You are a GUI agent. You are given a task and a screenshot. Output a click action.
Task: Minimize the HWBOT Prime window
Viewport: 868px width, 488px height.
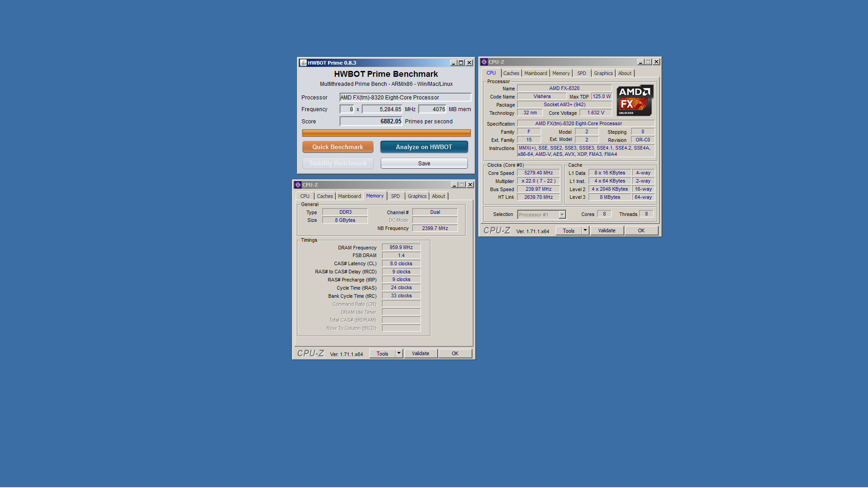pos(453,63)
